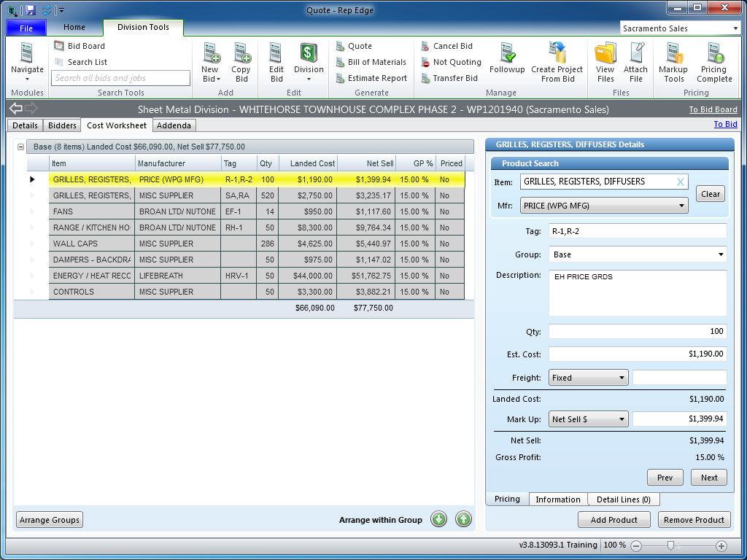Click the Qty input field
The height and width of the screenshot is (560, 747).
[638, 332]
